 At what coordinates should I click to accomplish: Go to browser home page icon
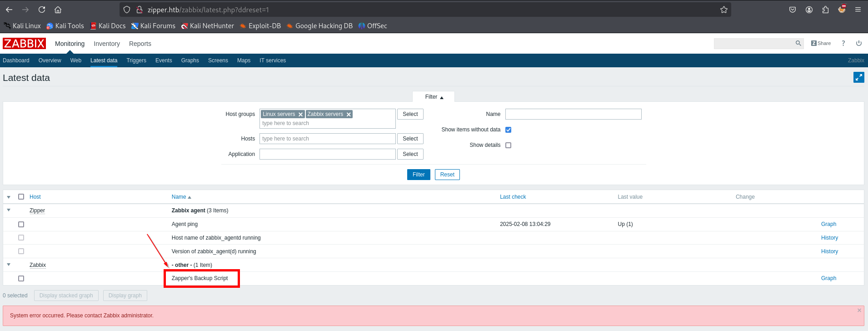tap(58, 10)
